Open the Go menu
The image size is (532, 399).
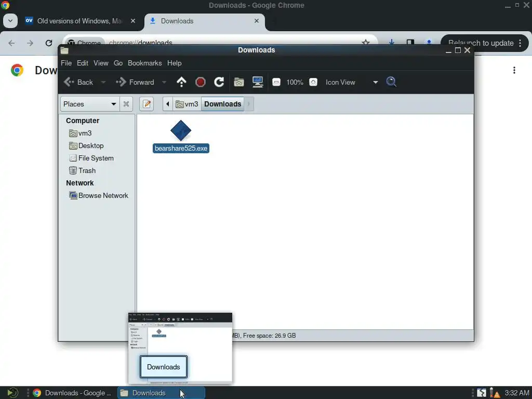(x=118, y=63)
